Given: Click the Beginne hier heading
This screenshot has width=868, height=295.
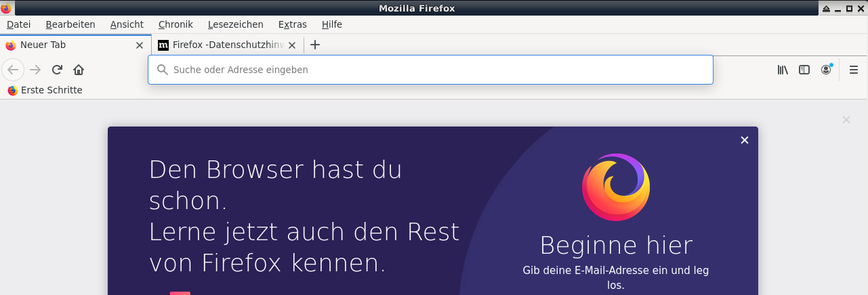Looking at the screenshot, I should point(616,245).
